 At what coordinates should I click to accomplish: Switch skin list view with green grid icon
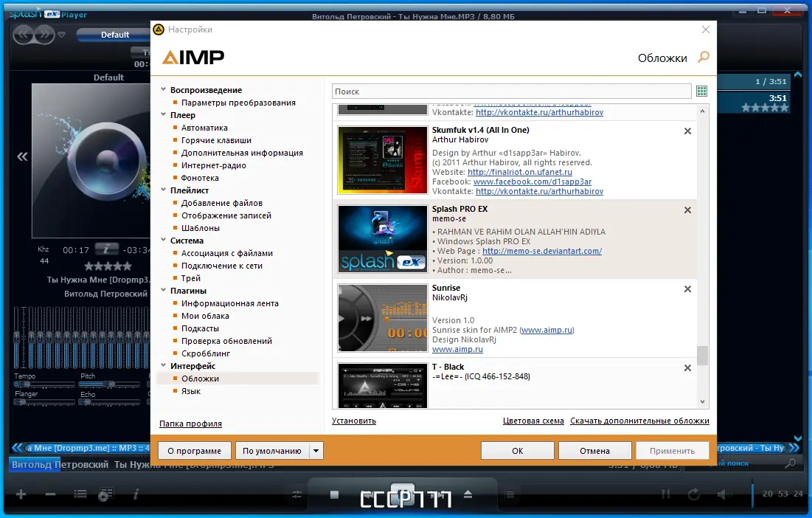[x=701, y=91]
